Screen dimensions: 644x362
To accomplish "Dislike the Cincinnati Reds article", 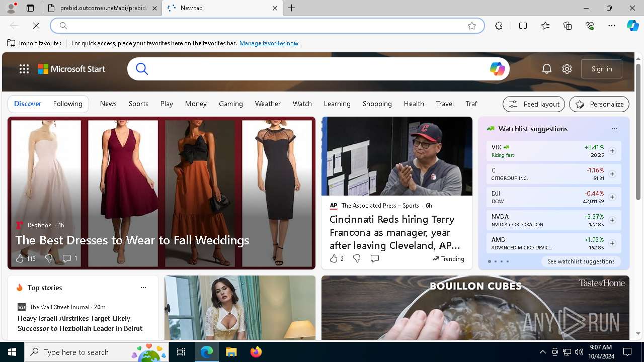I will click(x=356, y=258).
